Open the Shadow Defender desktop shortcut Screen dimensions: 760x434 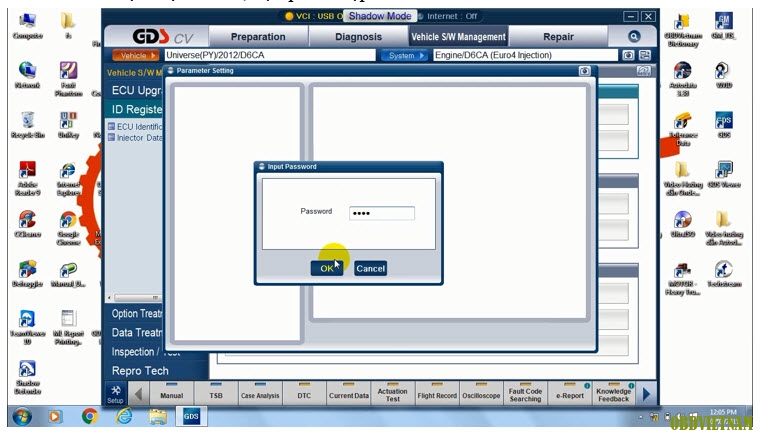coord(28,377)
